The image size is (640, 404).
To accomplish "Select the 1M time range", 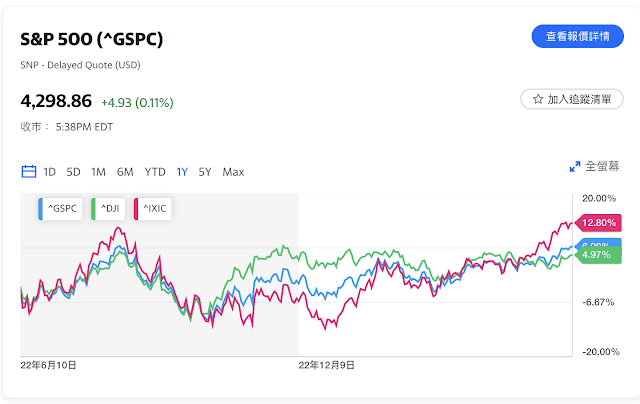I will click(99, 172).
